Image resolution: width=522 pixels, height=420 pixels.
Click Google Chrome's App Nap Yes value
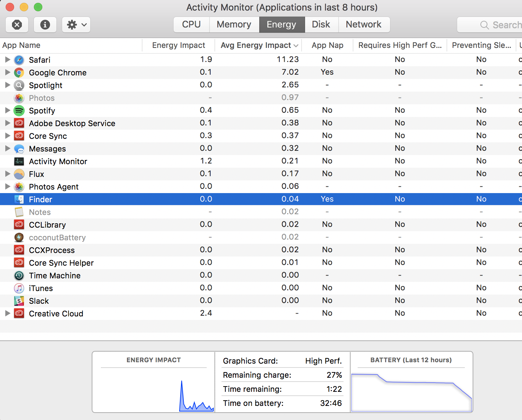pos(327,72)
